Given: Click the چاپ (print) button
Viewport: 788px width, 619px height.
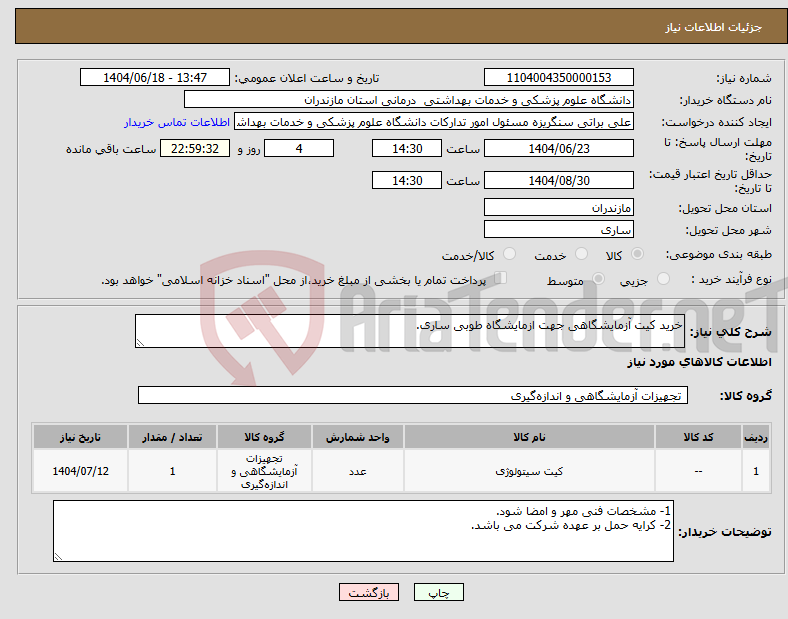Looking at the screenshot, I should 438,592.
